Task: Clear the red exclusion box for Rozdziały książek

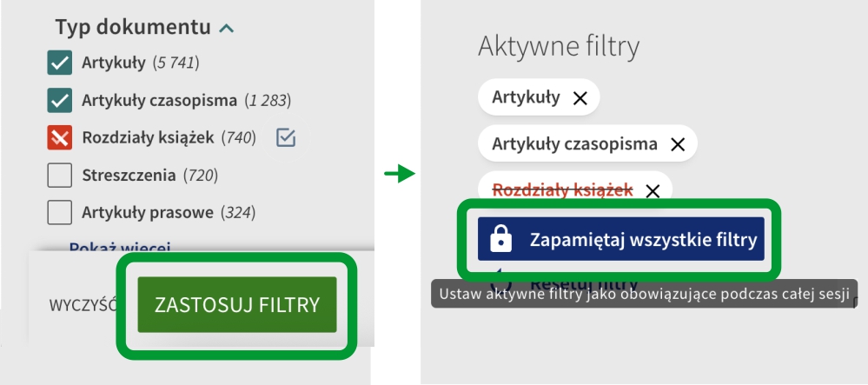Action: (x=59, y=138)
